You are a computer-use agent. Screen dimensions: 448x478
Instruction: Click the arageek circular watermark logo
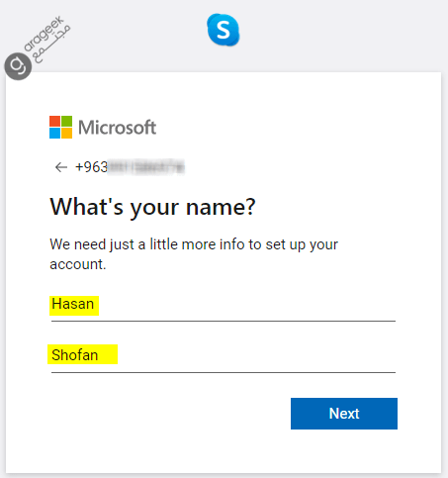coord(18,66)
